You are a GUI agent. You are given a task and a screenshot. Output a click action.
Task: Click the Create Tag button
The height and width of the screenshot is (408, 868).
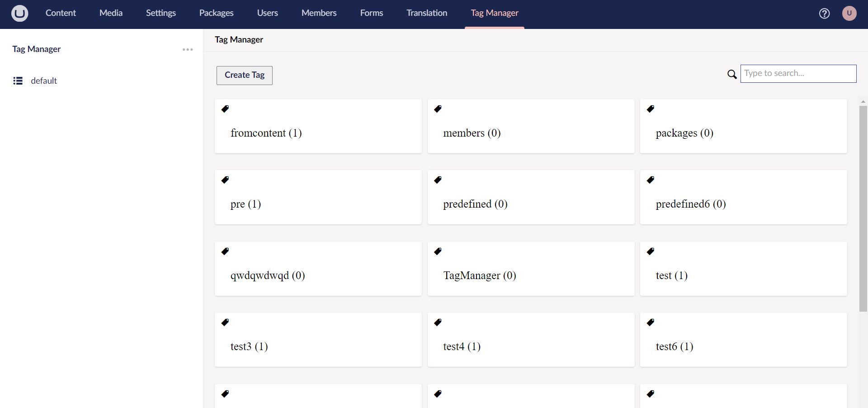[x=245, y=75]
